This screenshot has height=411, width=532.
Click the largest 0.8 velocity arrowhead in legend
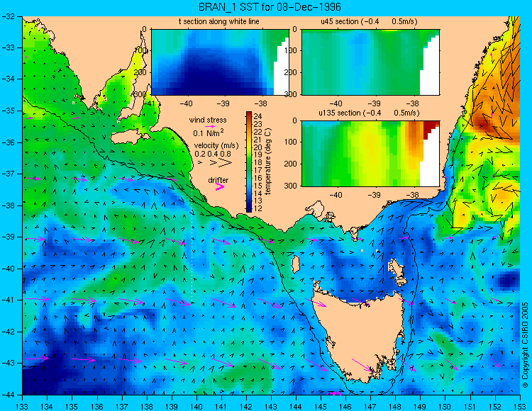pos(226,163)
